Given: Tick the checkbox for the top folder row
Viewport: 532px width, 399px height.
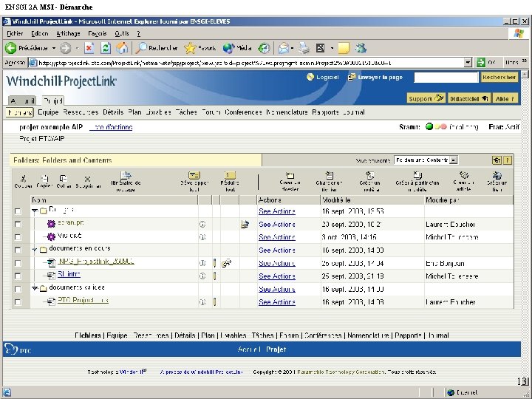Looking at the screenshot, I should coord(18,211).
